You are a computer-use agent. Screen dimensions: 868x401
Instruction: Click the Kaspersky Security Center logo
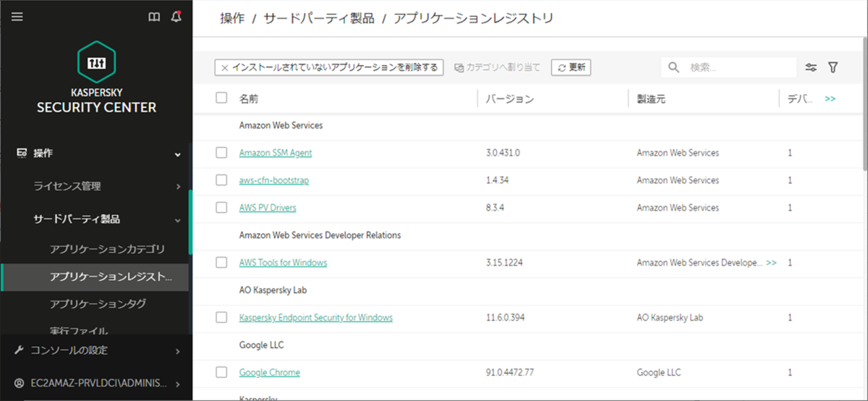point(96,78)
